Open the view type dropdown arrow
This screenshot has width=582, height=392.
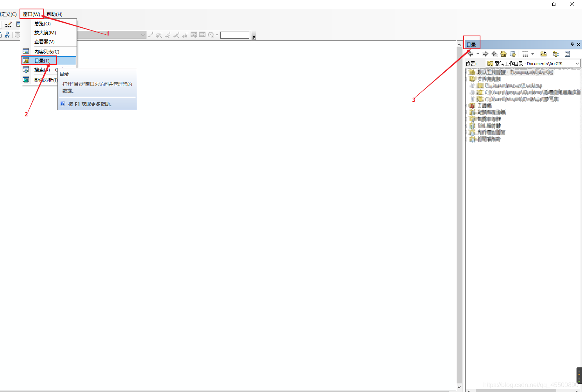click(x=532, y=54)
